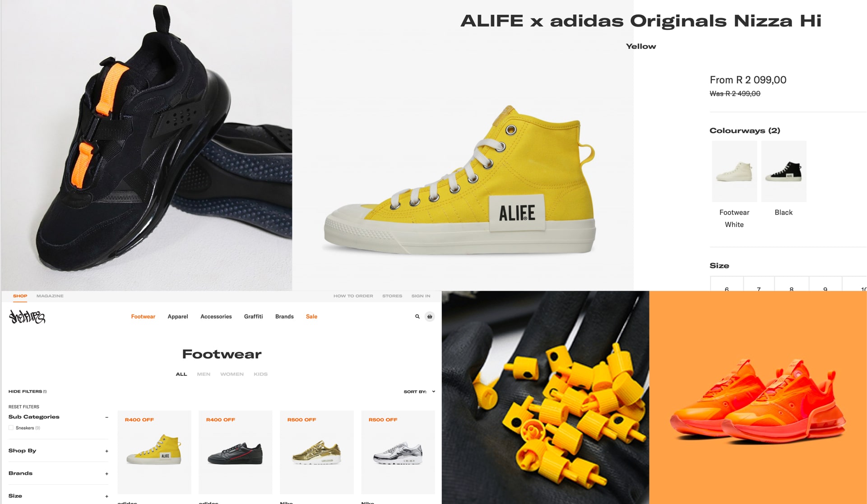Click Hide Filters button
Screen dimensions: 867x504
click(x=28, y=391)
